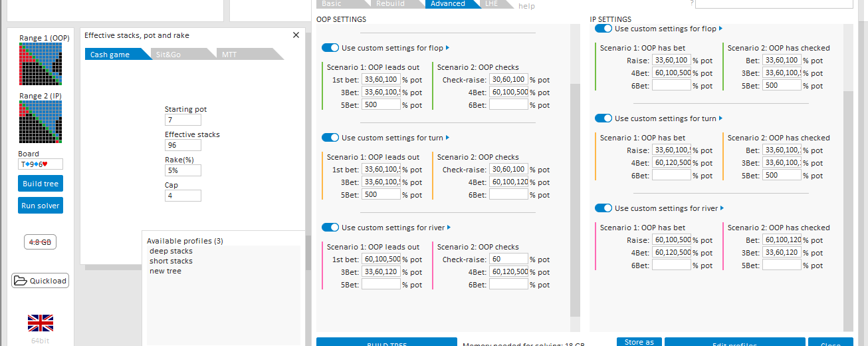868x346 pixels.
Task: Open the Range 2 (IP) range grid
Action: (x=41, y=122)
